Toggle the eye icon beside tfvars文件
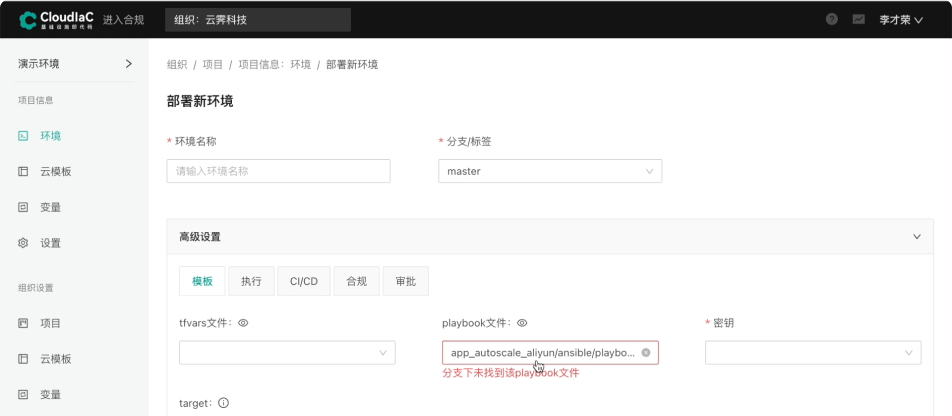 [243, 323]
